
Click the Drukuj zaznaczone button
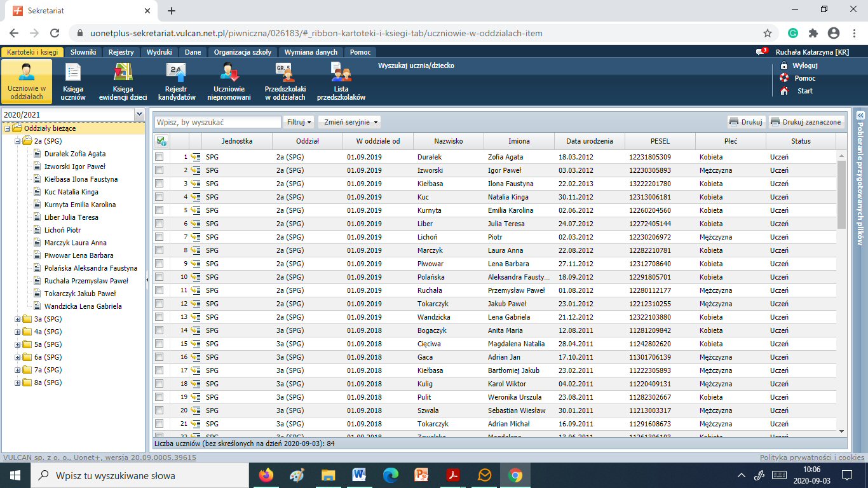(806, 122)
